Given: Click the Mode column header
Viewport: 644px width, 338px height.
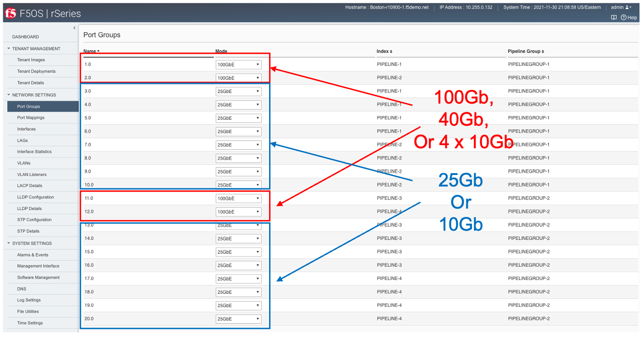Looking at the screenshot, I should point(221,51).
